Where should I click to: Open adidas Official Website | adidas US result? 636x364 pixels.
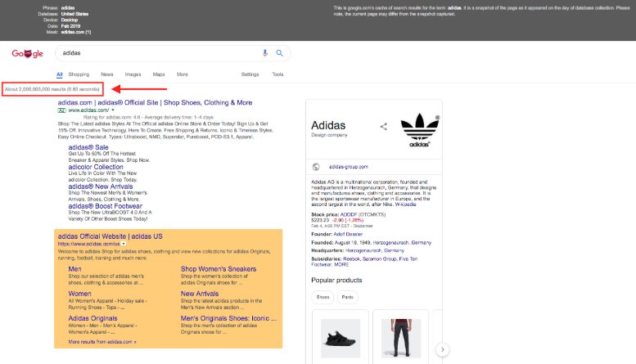pos(110,236)
